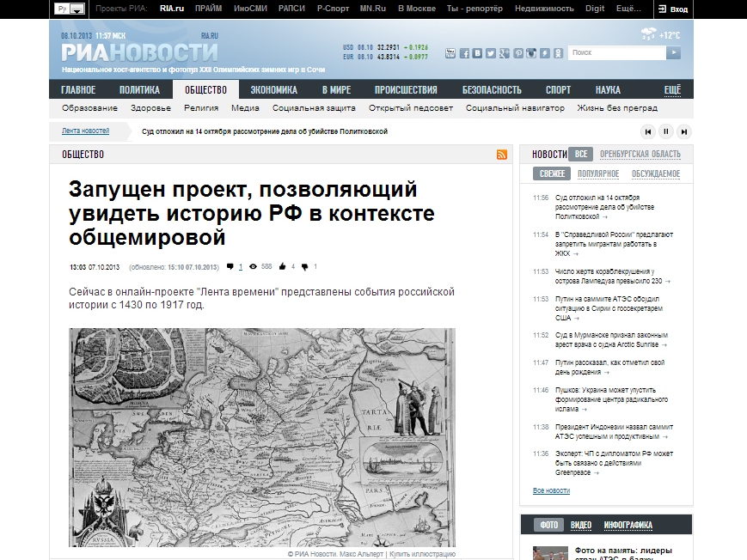Click the Все новости link

click(551, 490)
